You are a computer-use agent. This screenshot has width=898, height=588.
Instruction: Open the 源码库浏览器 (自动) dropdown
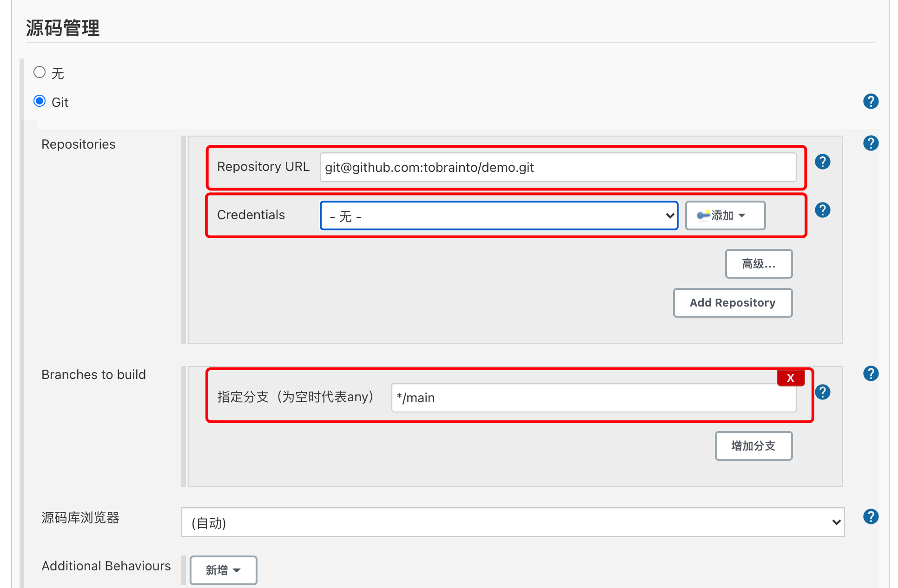tap(513, 522)
